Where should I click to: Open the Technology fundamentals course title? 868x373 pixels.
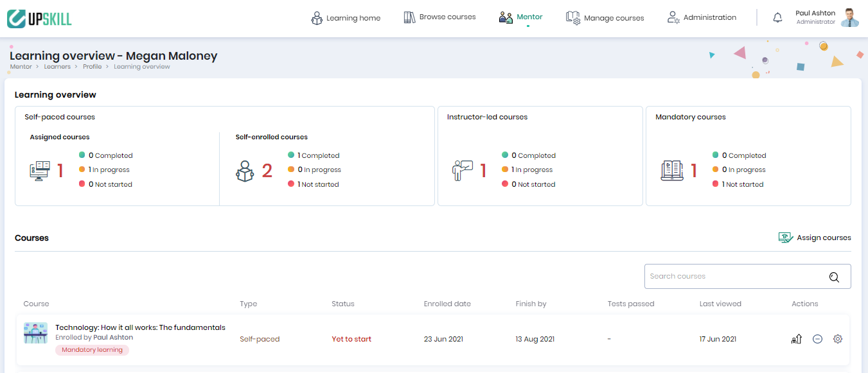[x=140, y=327]
